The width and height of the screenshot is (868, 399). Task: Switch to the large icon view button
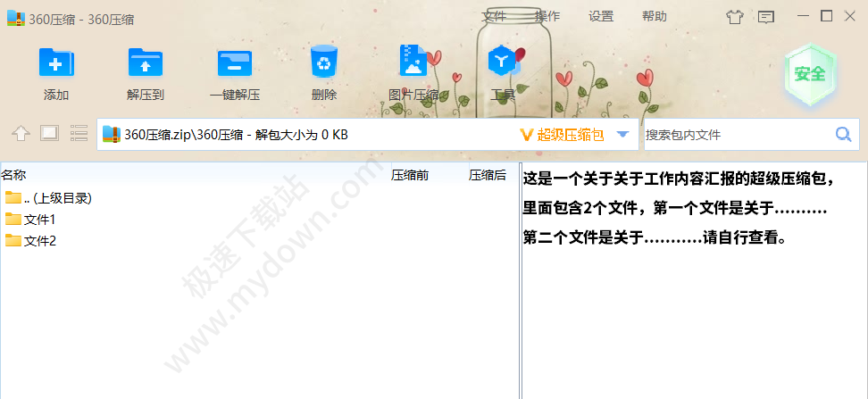[49, 133]
